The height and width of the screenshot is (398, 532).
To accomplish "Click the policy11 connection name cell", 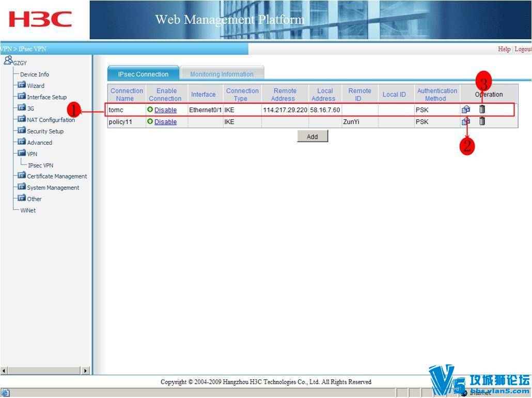I will coord(127,121).
